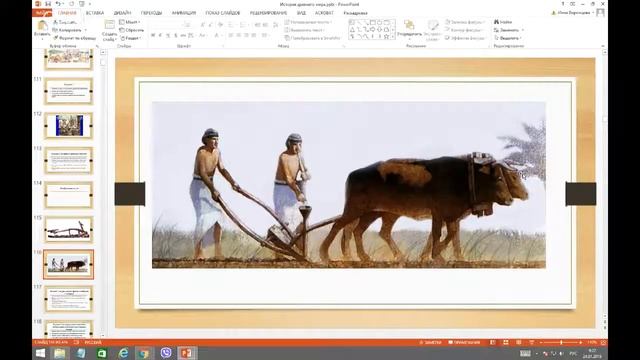This screenshot has width=640, height=360.
Task: Click Копировать copy button
Action: point(67,30)
